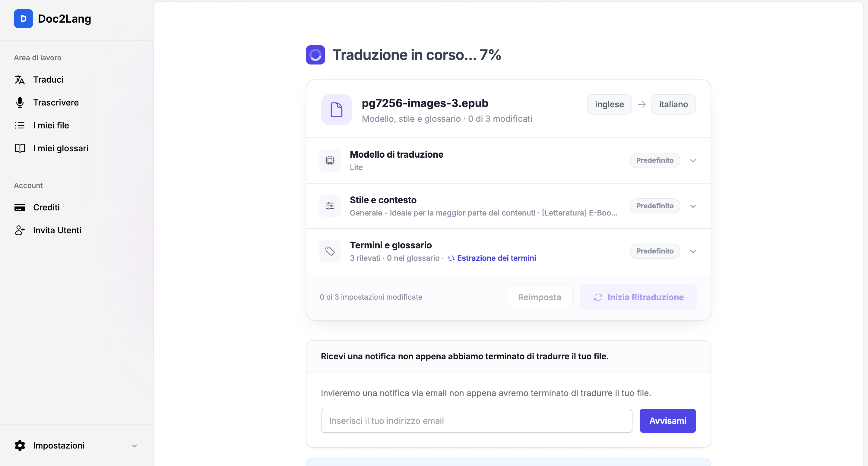Screen dimensions: 868x466
Task: Expand the Termini e glossario chevron
Action: (693, 251)
